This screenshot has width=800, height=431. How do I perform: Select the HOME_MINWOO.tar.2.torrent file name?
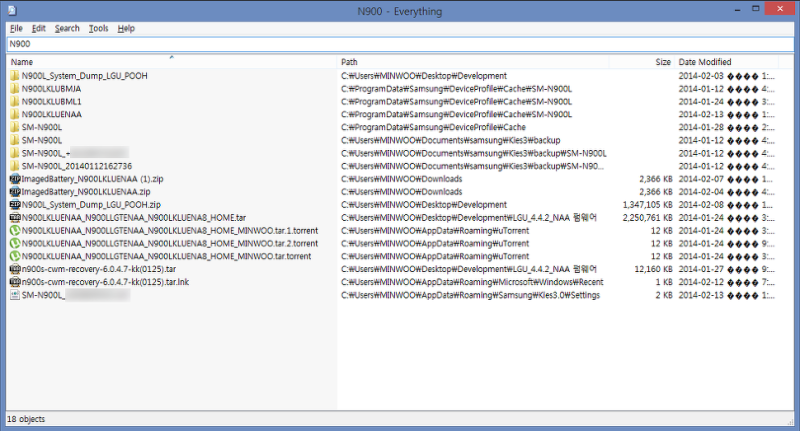(x=169, y=244)
